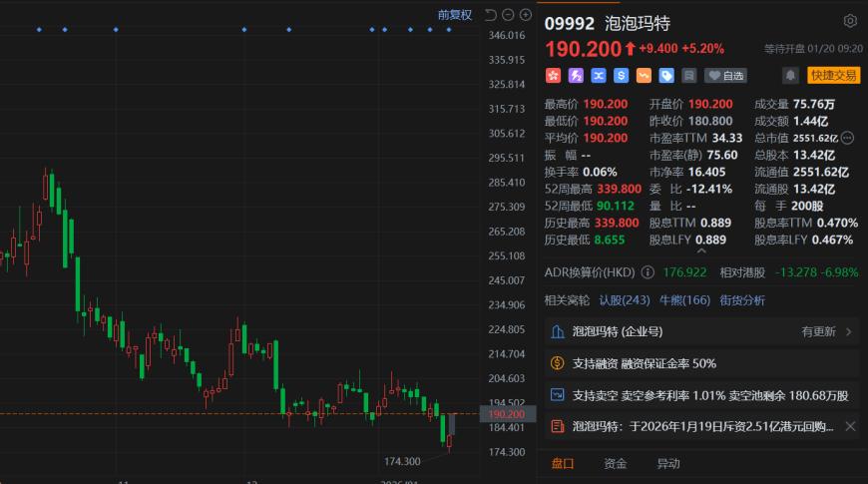Screen dimensions: 868x484
Task: Dismiss the 回购 announcement with X
Action: tap(850, 426)
